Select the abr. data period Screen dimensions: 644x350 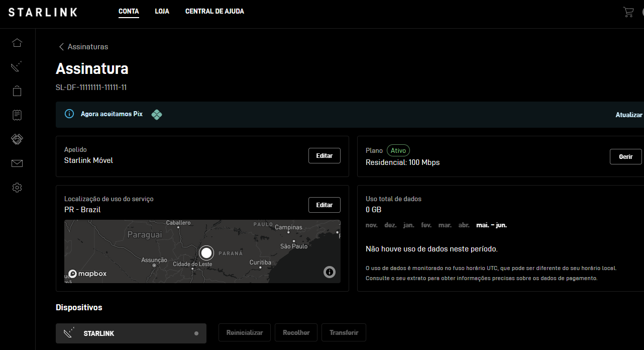pos(464,225)
